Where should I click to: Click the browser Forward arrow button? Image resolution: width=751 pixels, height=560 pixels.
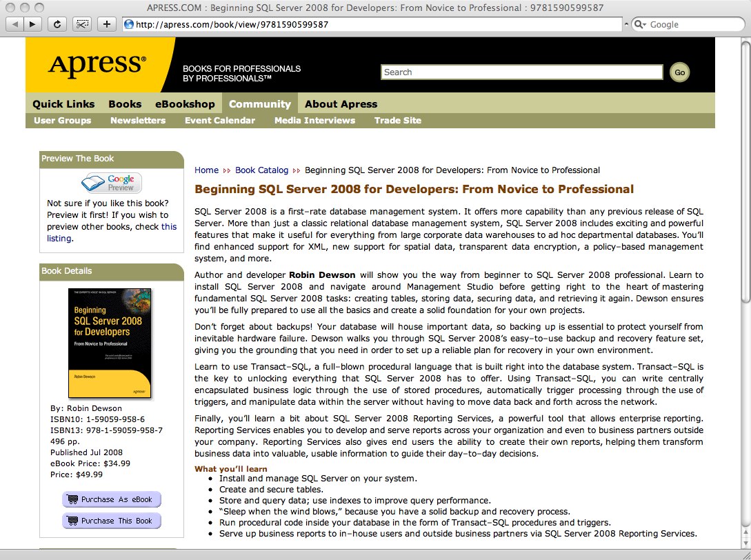(33, 24)
